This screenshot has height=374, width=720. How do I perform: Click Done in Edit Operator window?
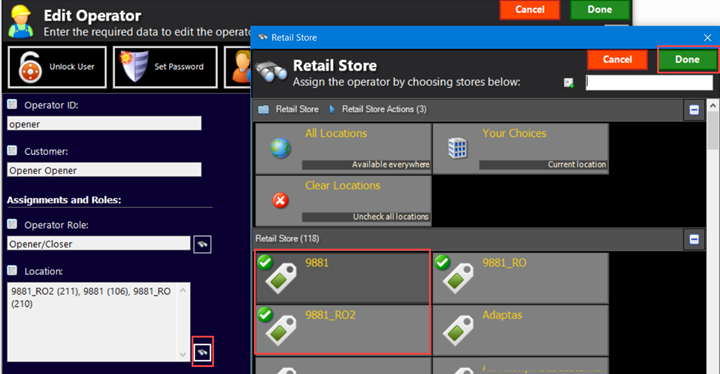click(x=600, y=10)
